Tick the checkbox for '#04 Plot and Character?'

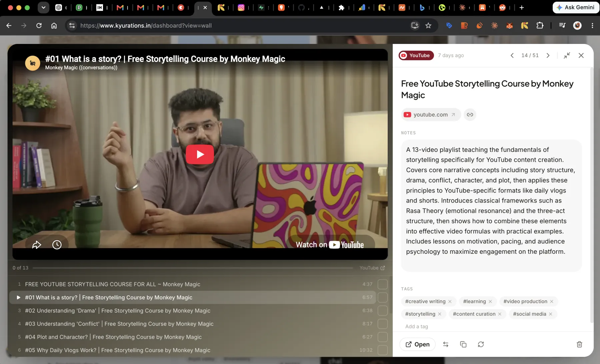(x=382, y=337)
